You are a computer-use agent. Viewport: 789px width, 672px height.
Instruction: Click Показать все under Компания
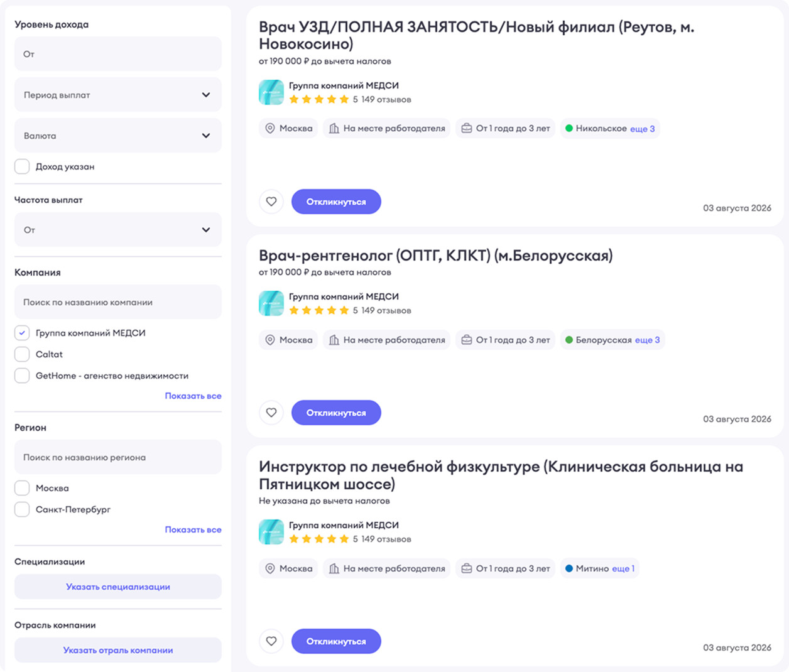pos(193,396)
